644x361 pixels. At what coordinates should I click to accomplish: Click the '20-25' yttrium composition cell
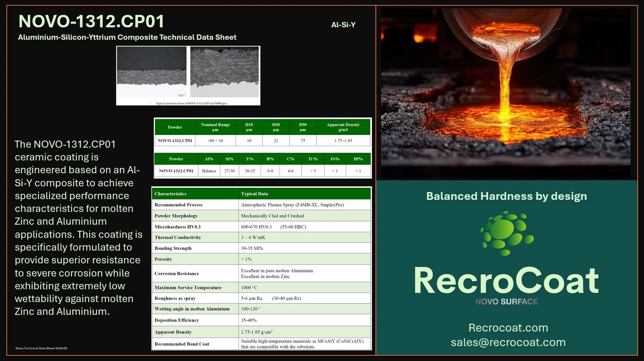click(250, 171)
